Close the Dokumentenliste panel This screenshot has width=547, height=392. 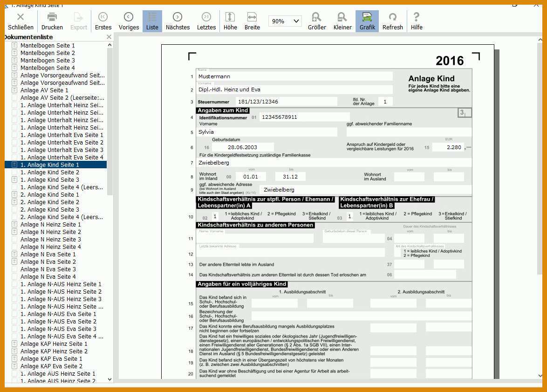coord(109,37)
